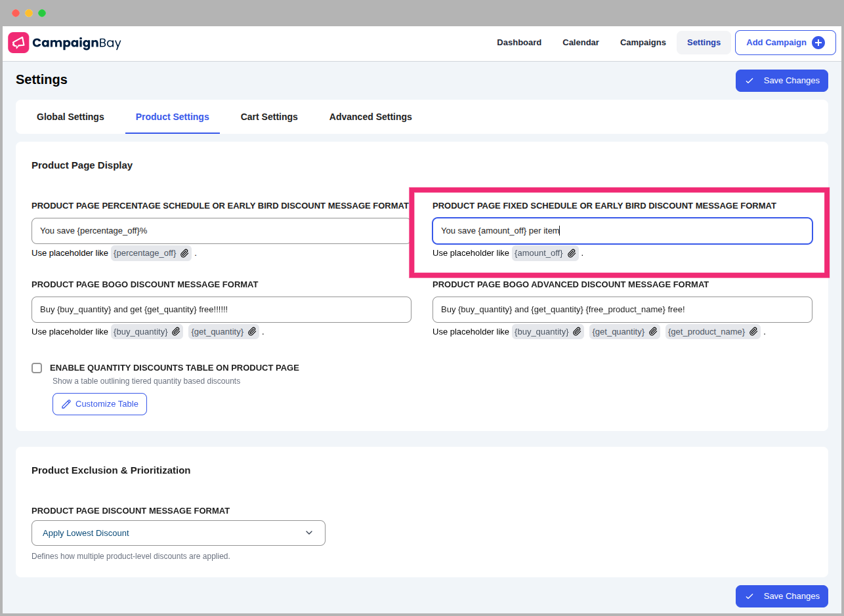Click the BOGO discount message text field
844x616 pixels.
pyautogui.click(x=221, y=310)
